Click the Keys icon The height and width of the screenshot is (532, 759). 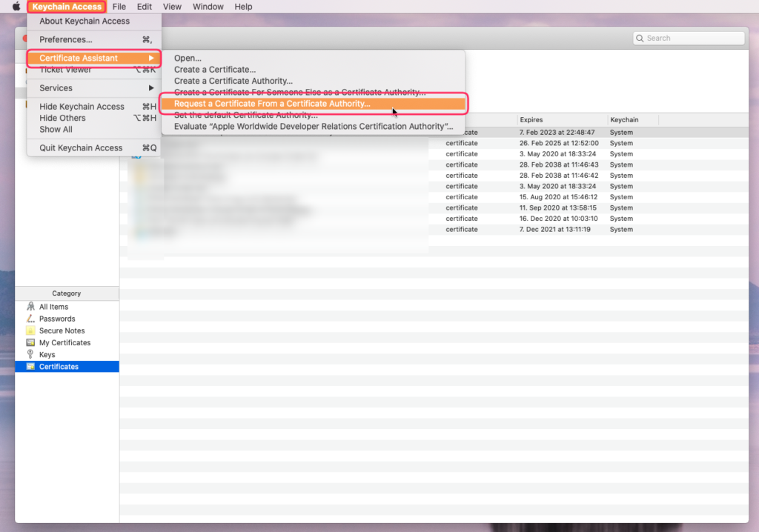pyautogui.click(x=30, y=354)
